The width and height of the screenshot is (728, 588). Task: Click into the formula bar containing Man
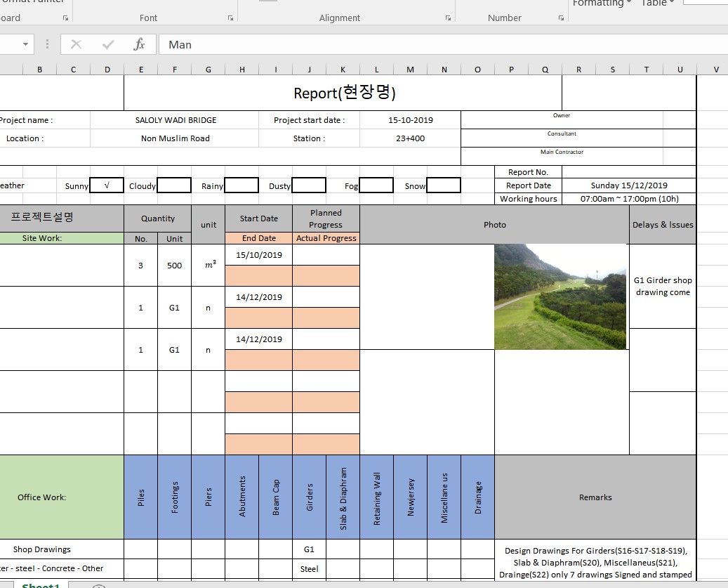444,44
